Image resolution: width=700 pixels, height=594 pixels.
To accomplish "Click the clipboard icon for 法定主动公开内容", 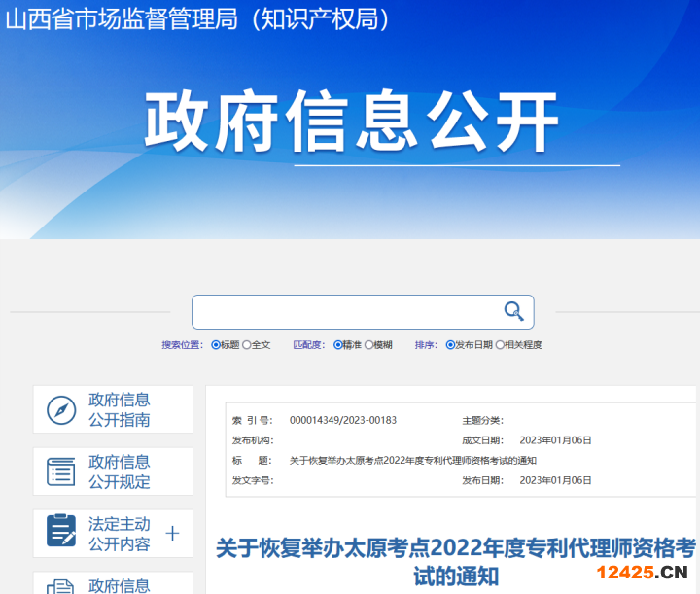I will coord(61,532).
